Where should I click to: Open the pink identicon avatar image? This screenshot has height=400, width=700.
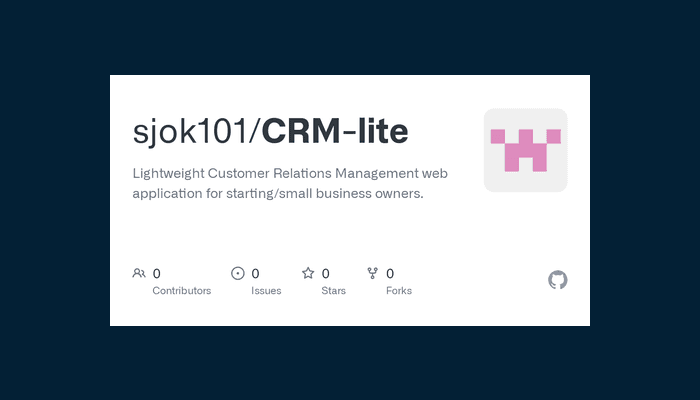click(525, 150)
